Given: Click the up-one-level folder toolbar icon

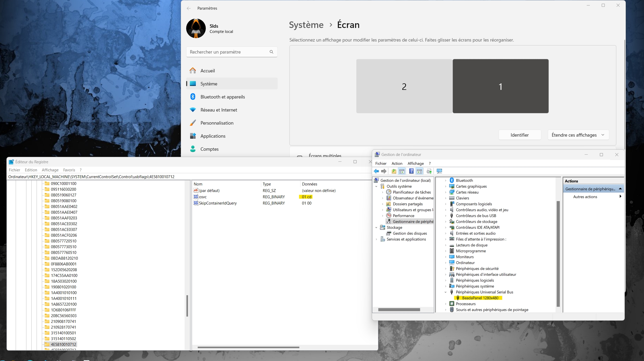Looking at the screenshot, I should click(x=394, y=171).
